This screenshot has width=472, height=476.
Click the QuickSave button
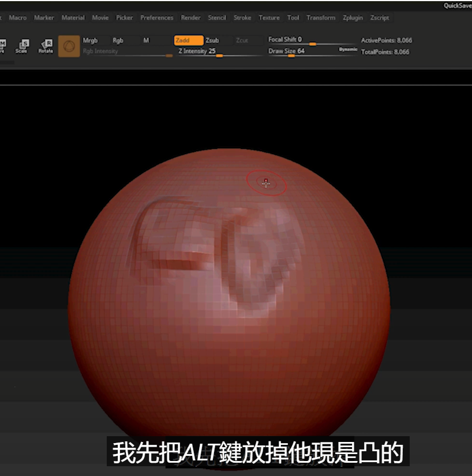pyautogui.click(x=458, y=5)
